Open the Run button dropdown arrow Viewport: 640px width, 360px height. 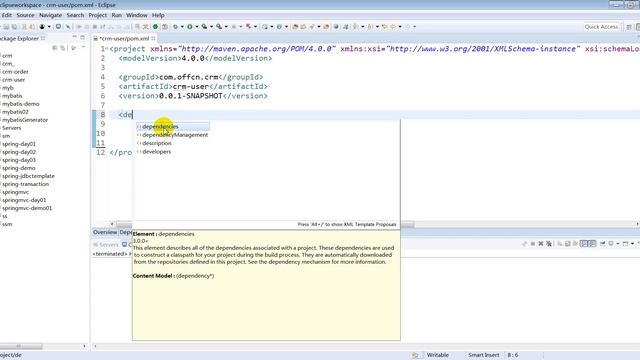196,27
